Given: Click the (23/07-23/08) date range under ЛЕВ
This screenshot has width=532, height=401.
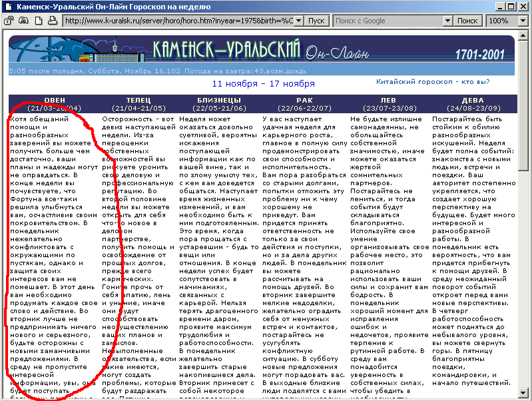Looking at the screenshot, I should 390,109.
